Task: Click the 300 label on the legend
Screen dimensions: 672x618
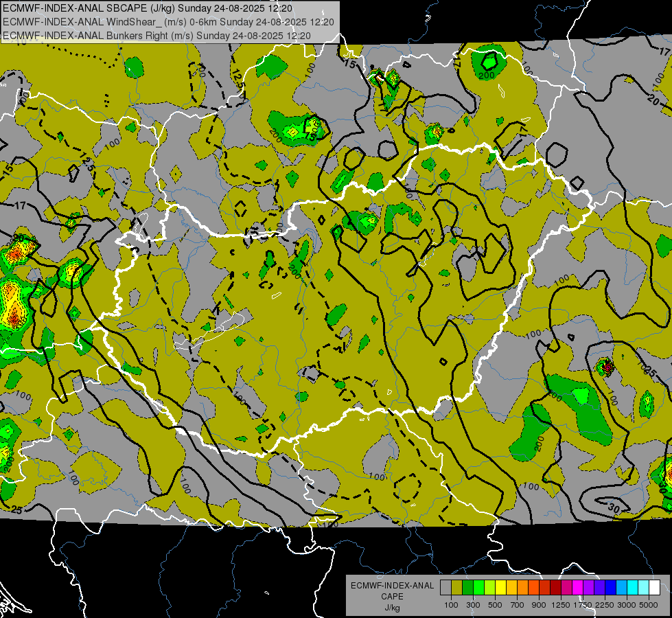Action: [x=473, y=605]
